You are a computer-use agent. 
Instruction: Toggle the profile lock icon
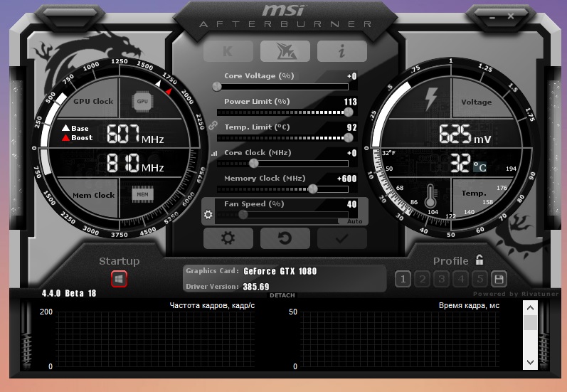(x=479, y=260)
